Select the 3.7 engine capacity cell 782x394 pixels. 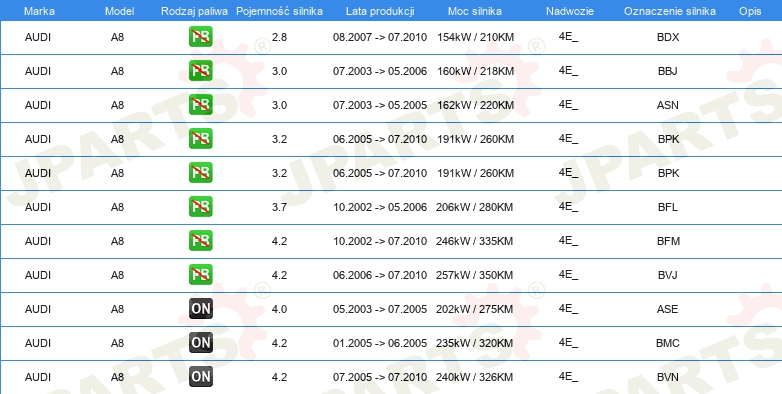coord(279,207)
